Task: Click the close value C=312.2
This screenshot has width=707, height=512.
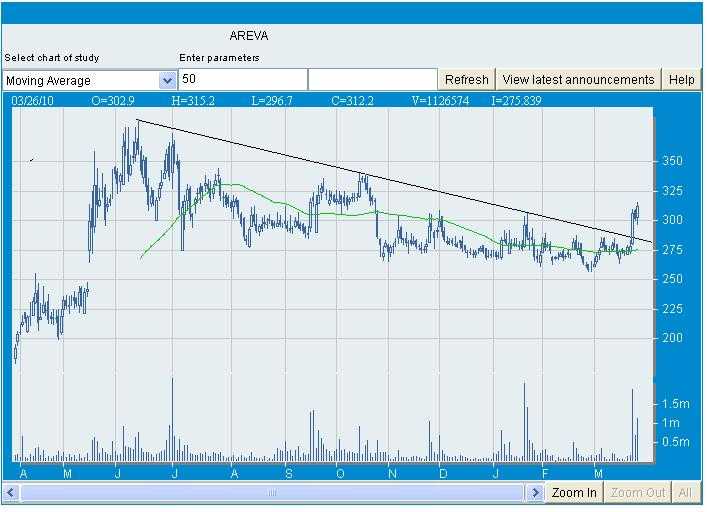Action: click(x=352, y=101)
